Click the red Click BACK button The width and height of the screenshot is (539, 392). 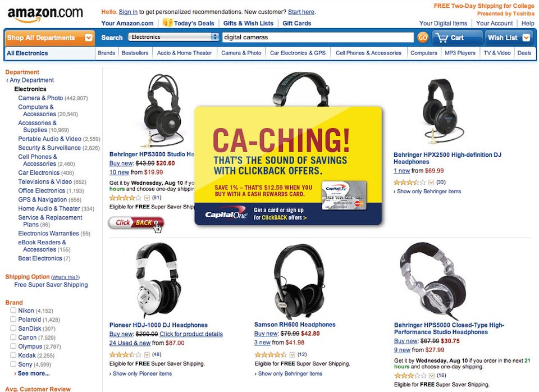click(136, 223)
